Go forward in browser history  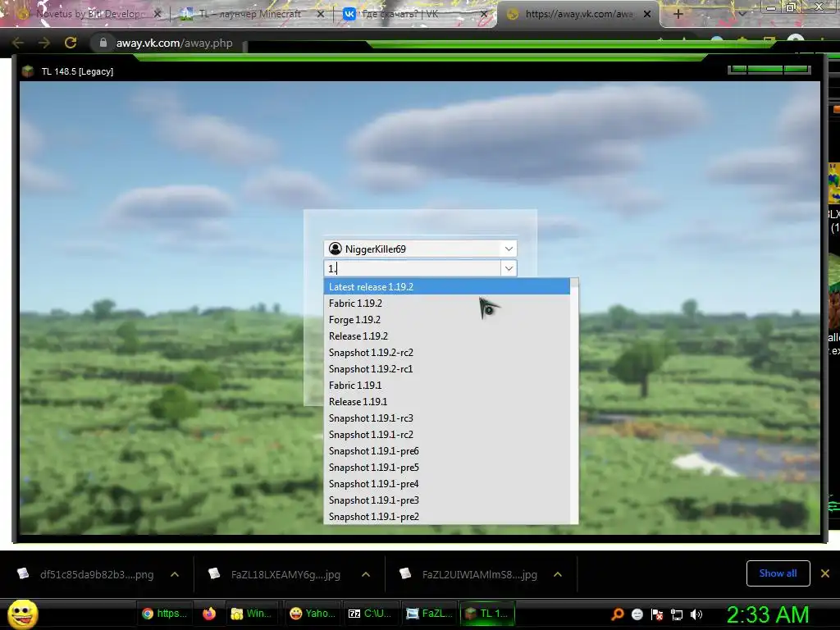coord(44,43)
